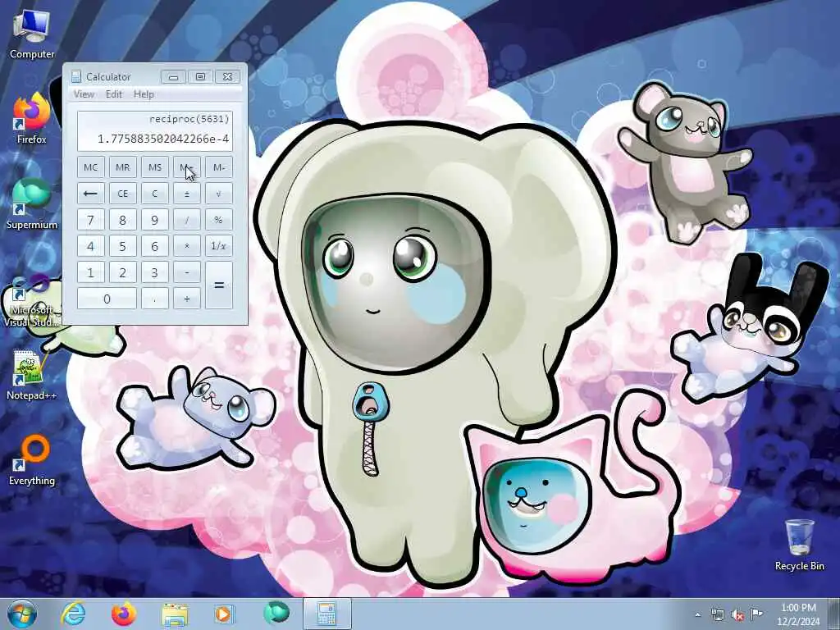Screen dimensions: 840x630
Task: Click the divide (/) button
Action: (x=187, y=220)
